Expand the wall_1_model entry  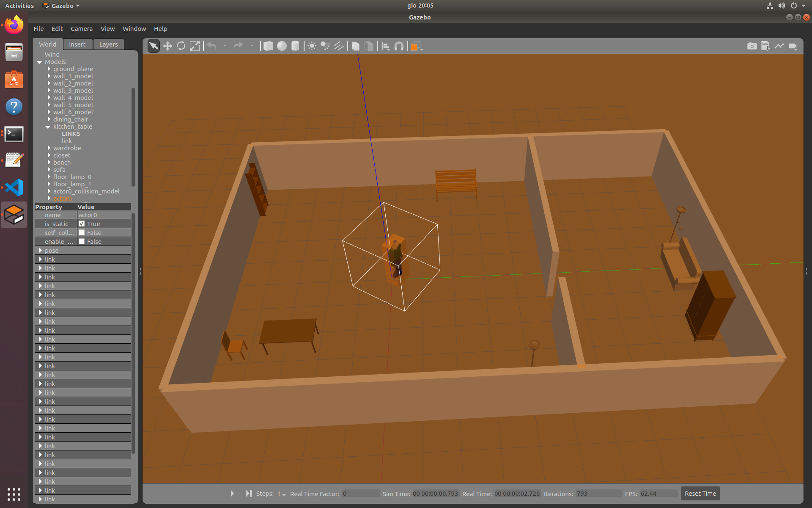click(x=49, y=76)
